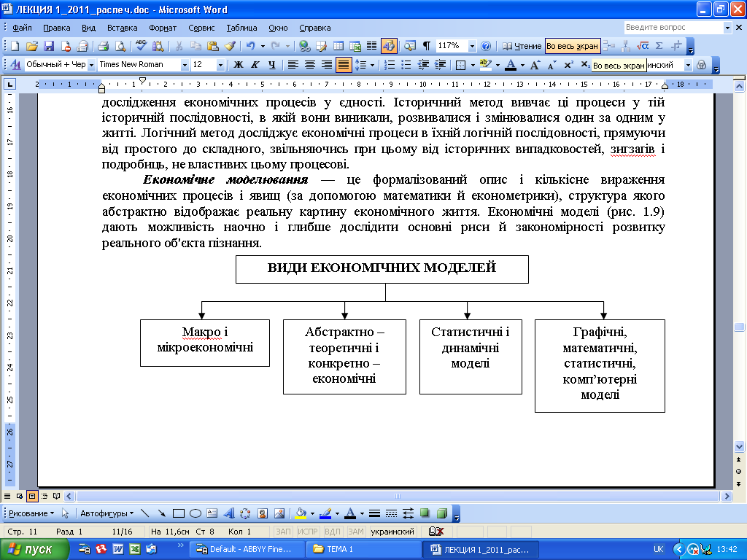
Task: Expand the borders dropdown arrow
Action: pos(473,65)
